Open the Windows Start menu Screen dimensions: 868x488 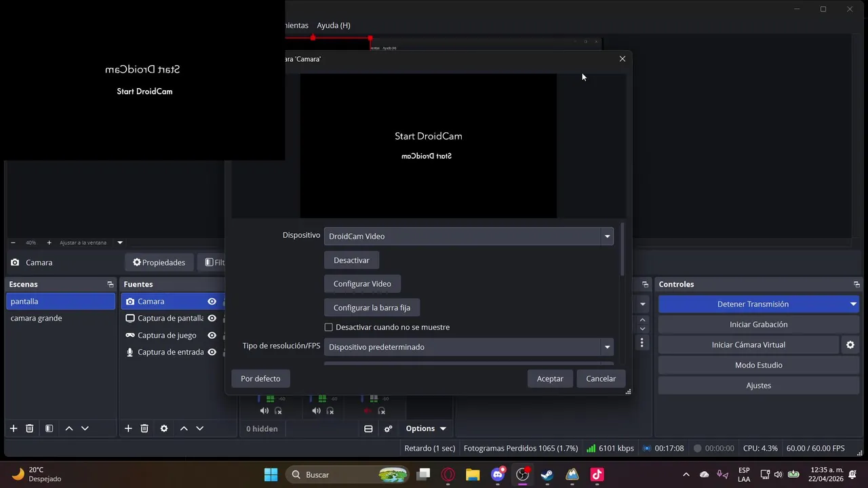271,474
